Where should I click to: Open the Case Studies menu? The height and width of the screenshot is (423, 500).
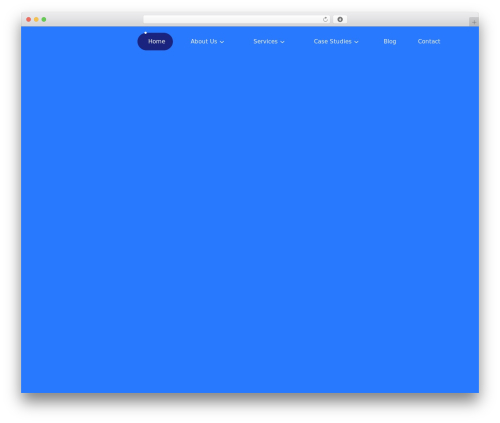332,41
